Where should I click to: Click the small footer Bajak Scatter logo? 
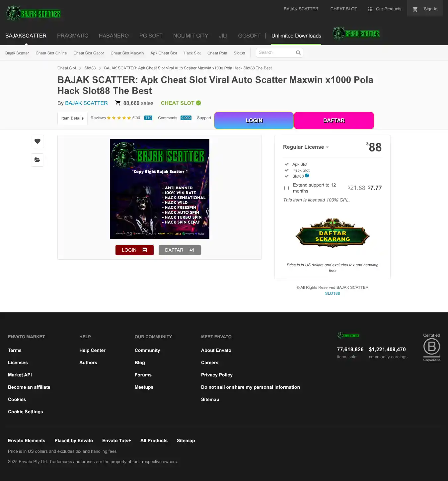click(348, 336)
